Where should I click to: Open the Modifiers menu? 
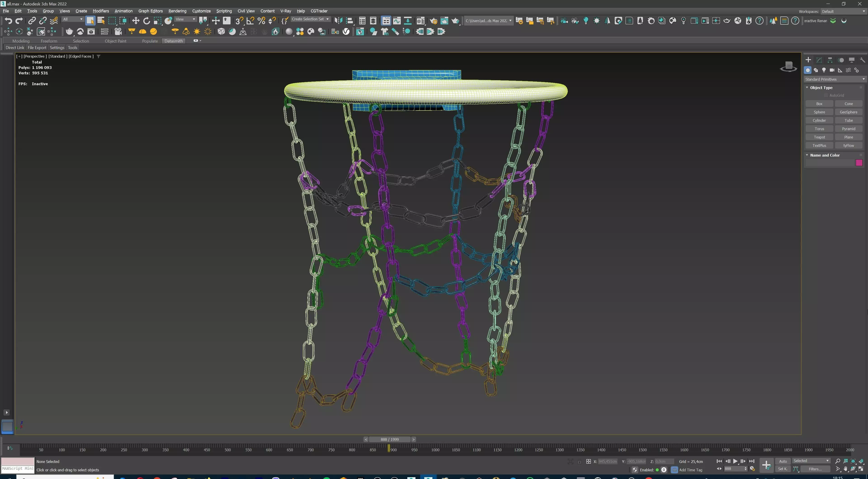coord(101,11)
